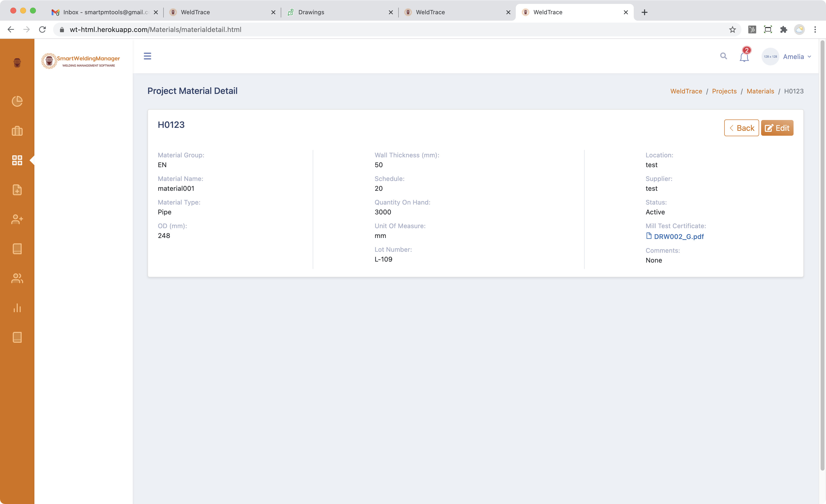Expand the Amelia user dropdown
Screen dimensions: 826x504
[797, 57]
